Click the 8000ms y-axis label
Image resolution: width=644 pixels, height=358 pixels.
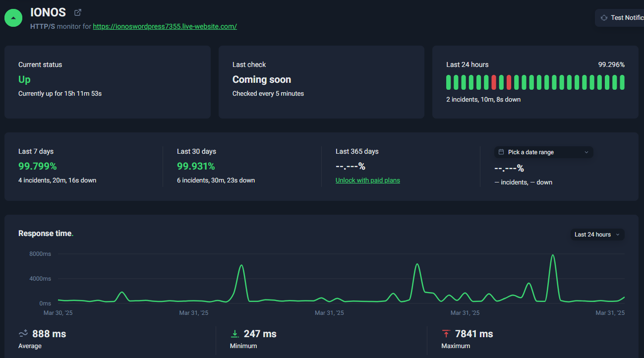point(40,254)
